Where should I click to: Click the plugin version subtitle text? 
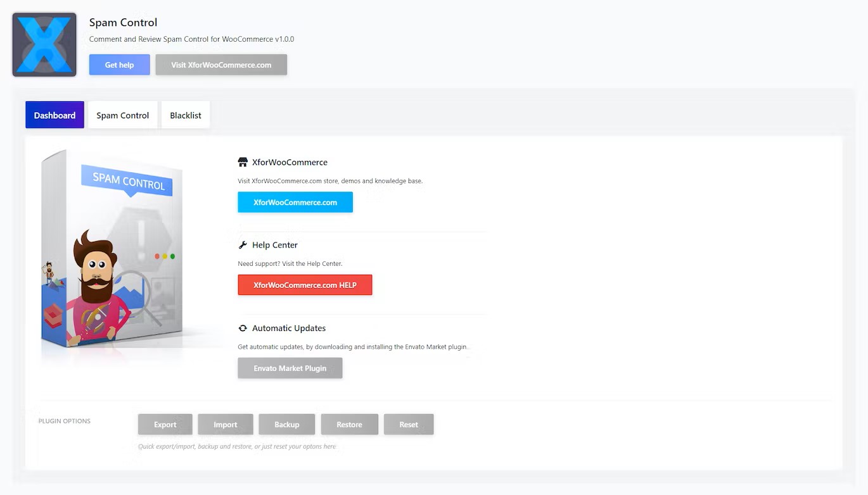191,39
